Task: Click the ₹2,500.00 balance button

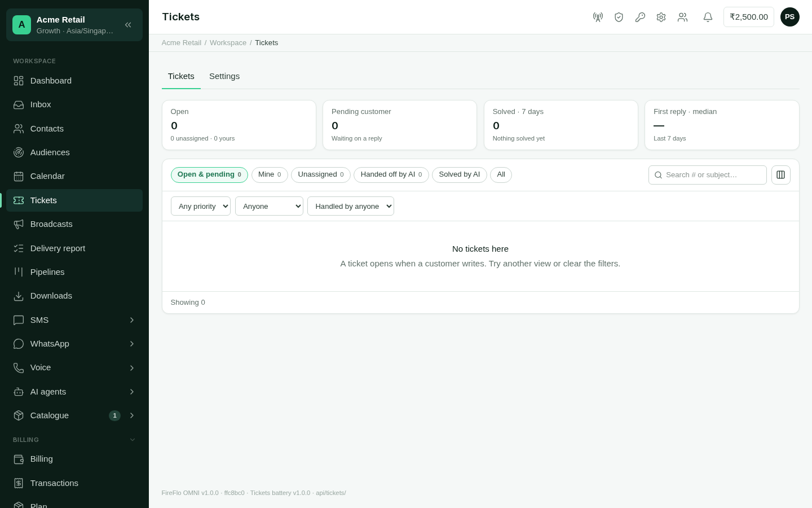Action: 749,17
